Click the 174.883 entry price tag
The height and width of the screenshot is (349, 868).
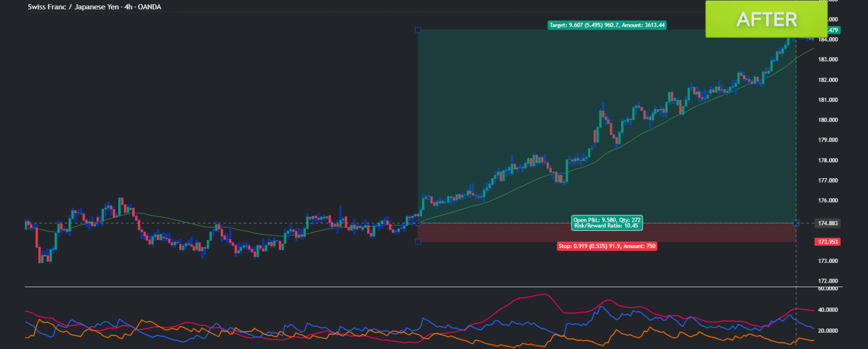point(827,223)
